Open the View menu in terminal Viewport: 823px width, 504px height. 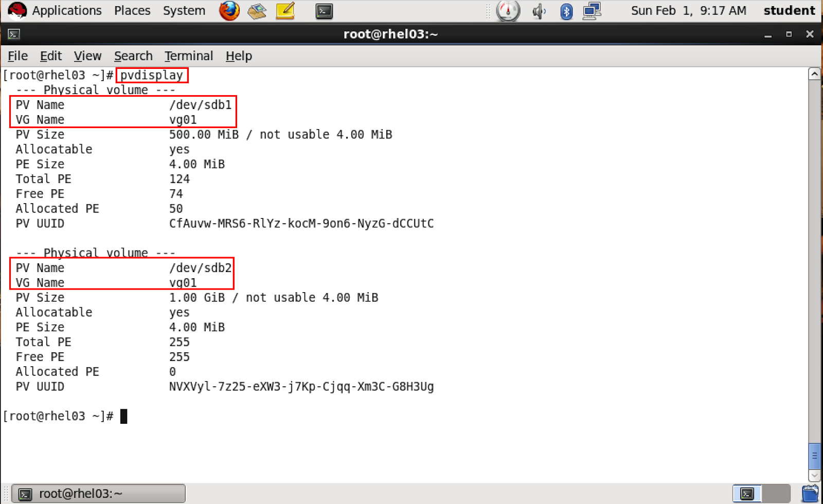(87, 56)
